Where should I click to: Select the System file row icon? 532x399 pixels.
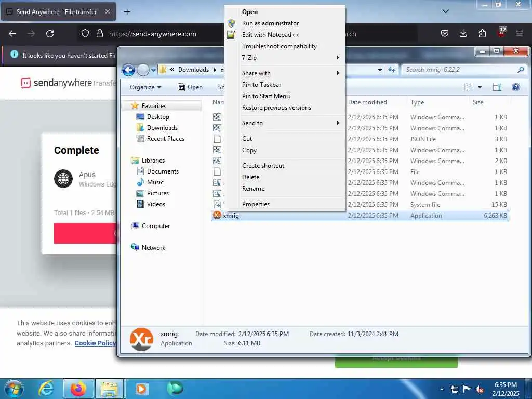tap(217, 204)
